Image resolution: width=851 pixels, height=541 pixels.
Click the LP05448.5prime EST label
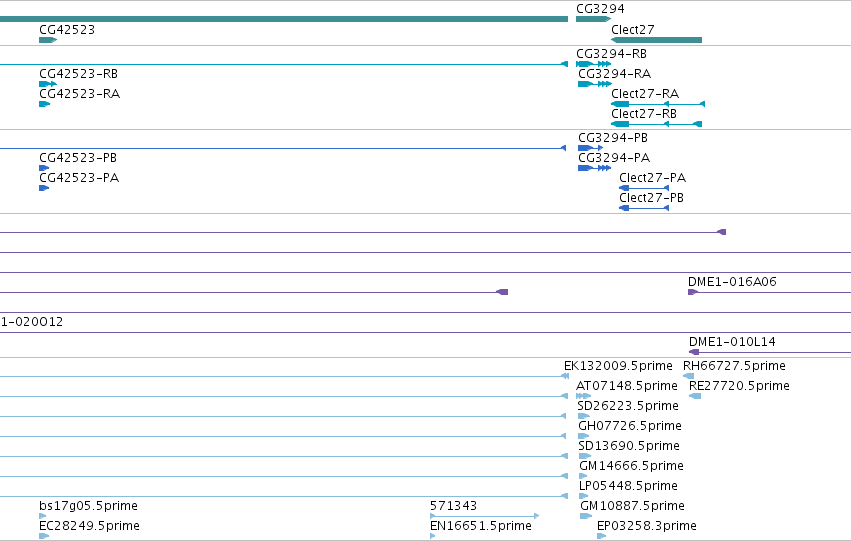pyautogui.click(x=628, y=486)
